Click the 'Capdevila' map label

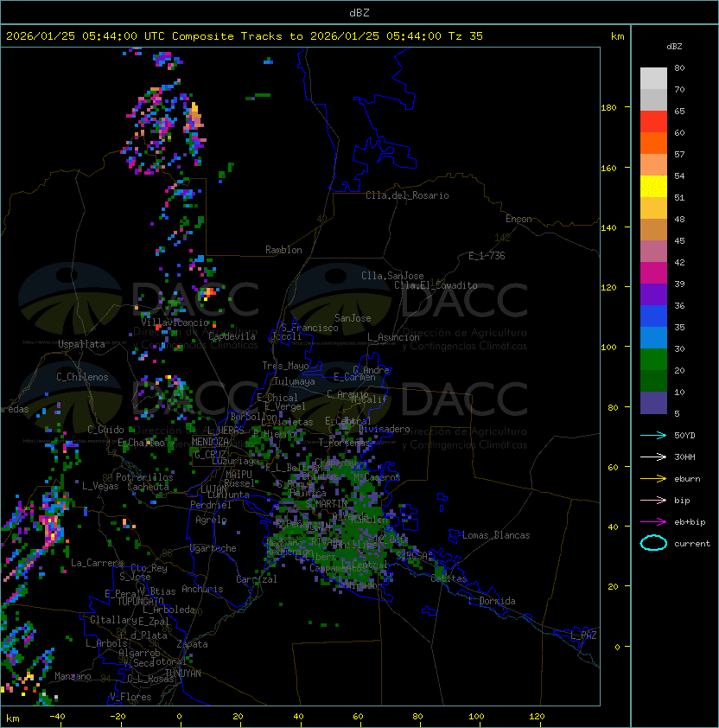click(232, 336)
